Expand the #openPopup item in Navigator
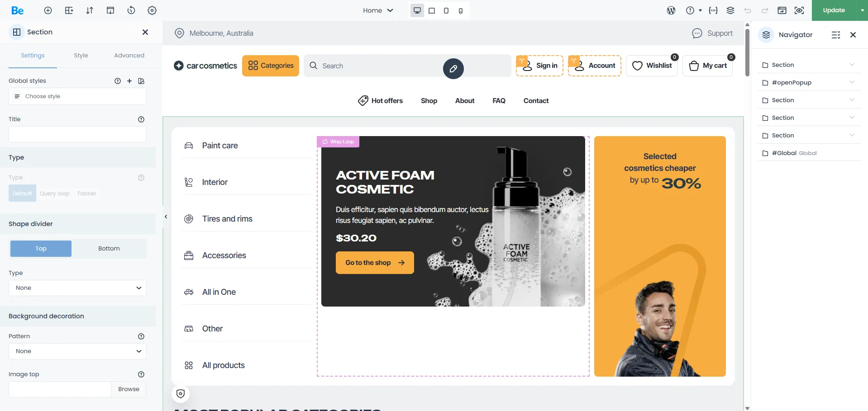This screenshot has width=868, height=411. (852, 82)
